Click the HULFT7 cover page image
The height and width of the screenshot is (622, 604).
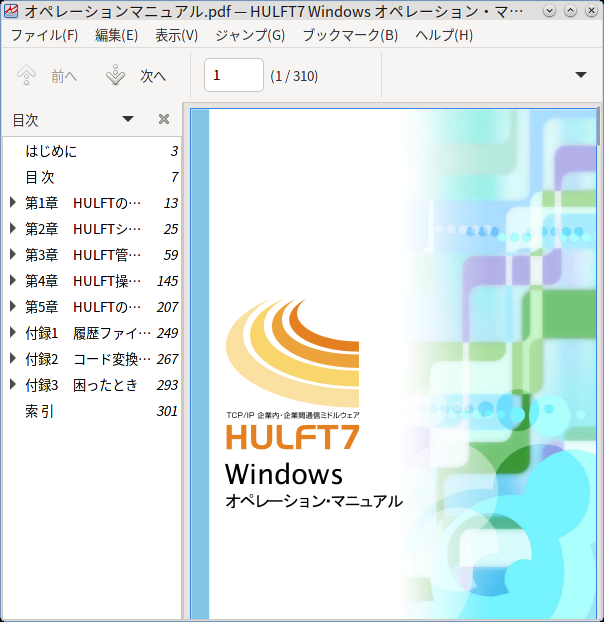(x=393, y=363)
